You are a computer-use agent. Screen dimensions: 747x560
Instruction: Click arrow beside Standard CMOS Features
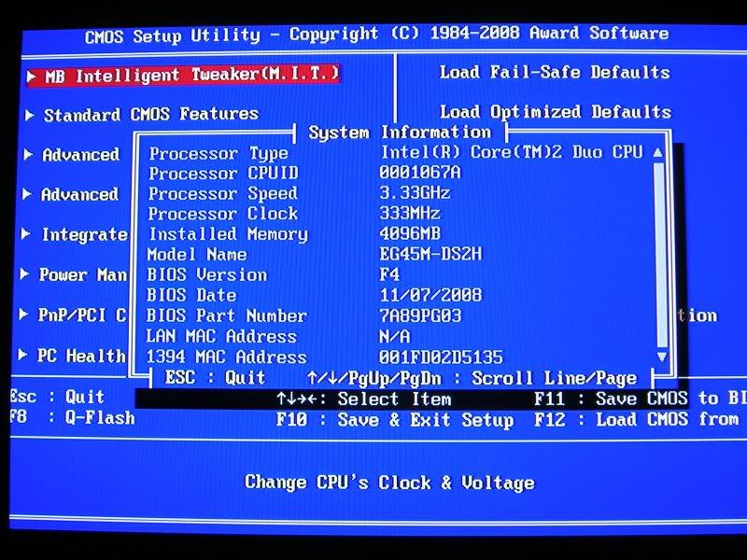[x=30, y=115]
